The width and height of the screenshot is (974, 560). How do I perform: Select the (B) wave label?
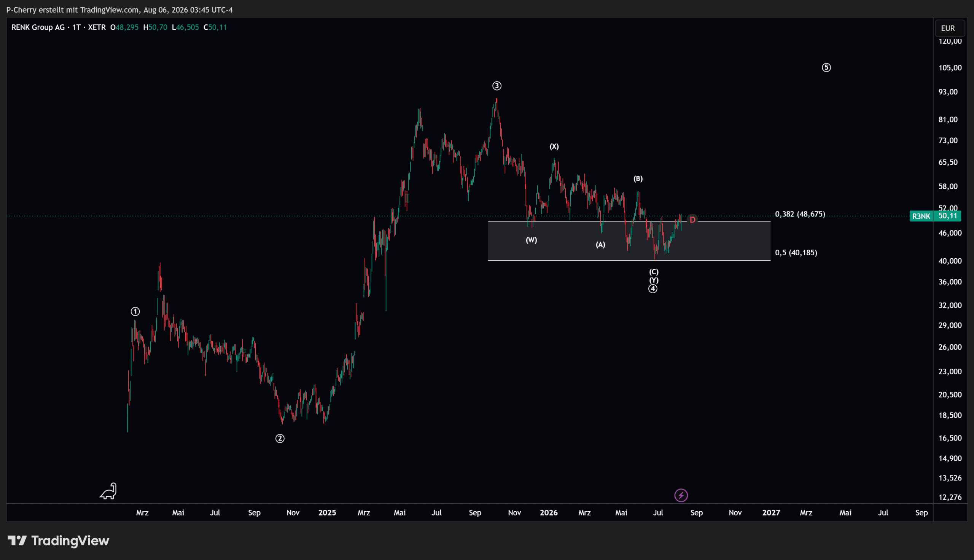[x=638, y=178]
